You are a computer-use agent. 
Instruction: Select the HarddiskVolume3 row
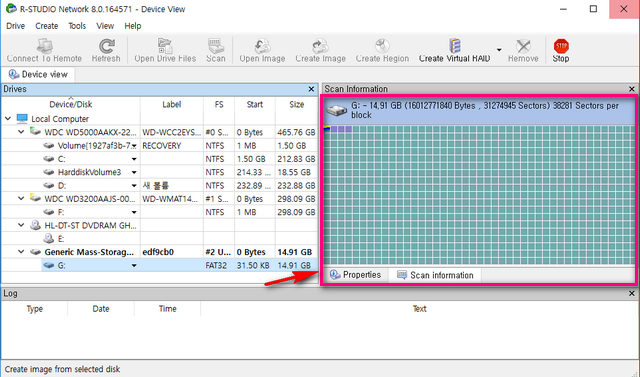pyautogui.click(x=159, y=172)
